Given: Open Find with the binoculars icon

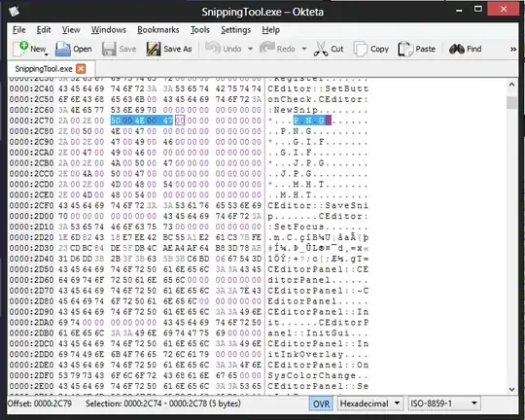Looking at the screenshot, I should point(457,49).
